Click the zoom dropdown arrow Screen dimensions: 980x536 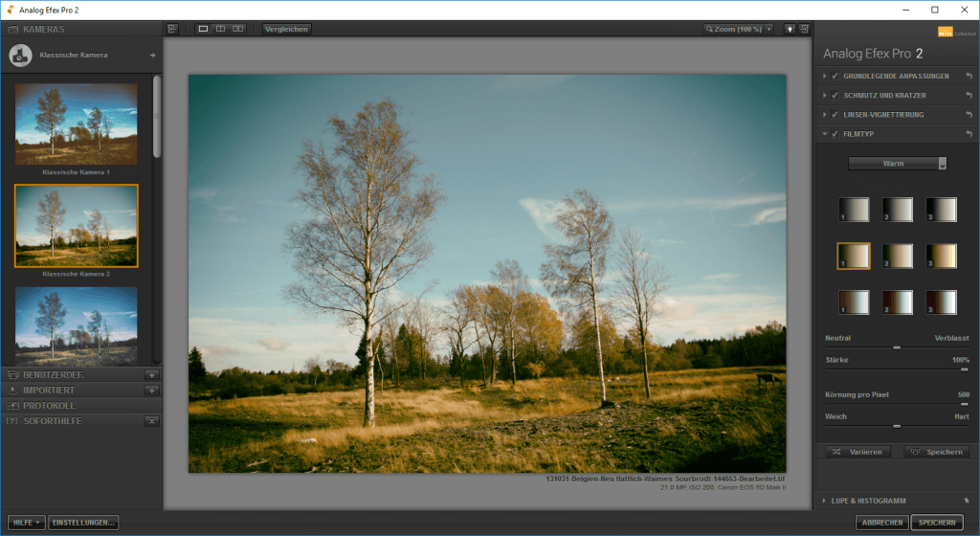pos(768,29)
